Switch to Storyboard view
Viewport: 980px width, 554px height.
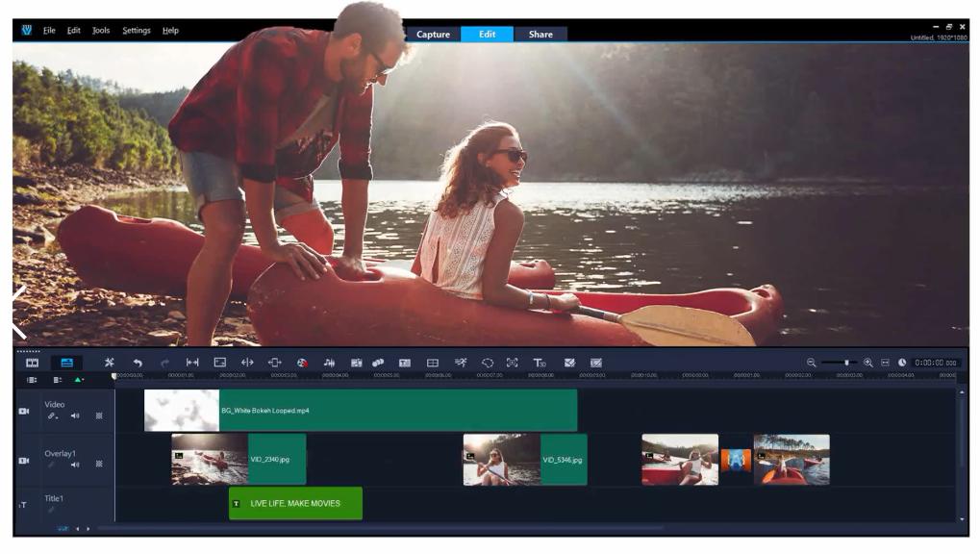coord(33,363)
